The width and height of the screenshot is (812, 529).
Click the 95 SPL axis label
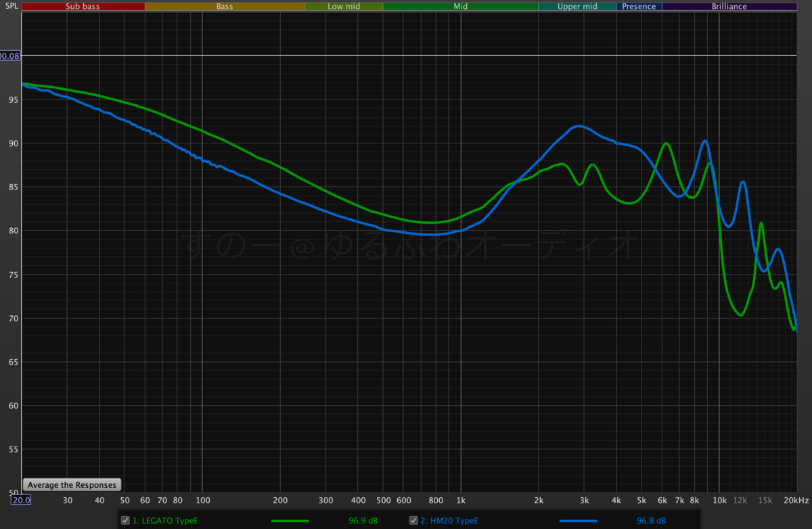pyautogui.click(x=13, y=99)
